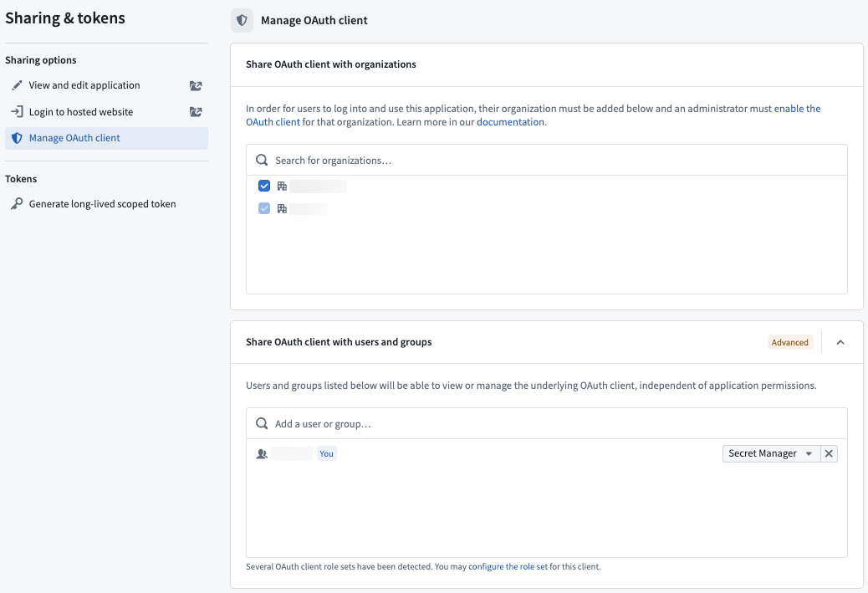This screenshot has width=868, height=593.
Task: Click the shield icon beside Manage OAuth client header
Action: pos(242,20)
